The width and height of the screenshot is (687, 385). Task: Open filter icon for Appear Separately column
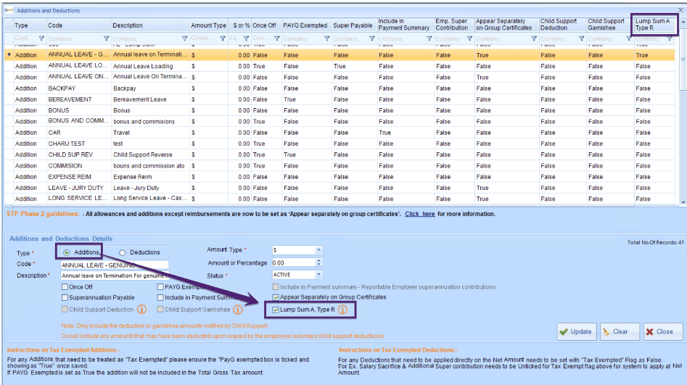(534, 39)
